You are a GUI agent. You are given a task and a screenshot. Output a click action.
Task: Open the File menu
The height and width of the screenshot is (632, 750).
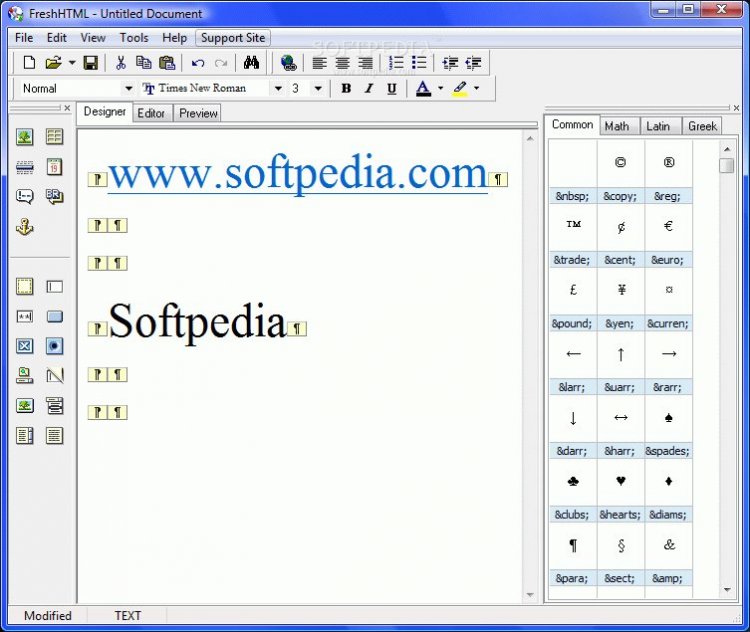pyautogui.click(x=24, y=38)
